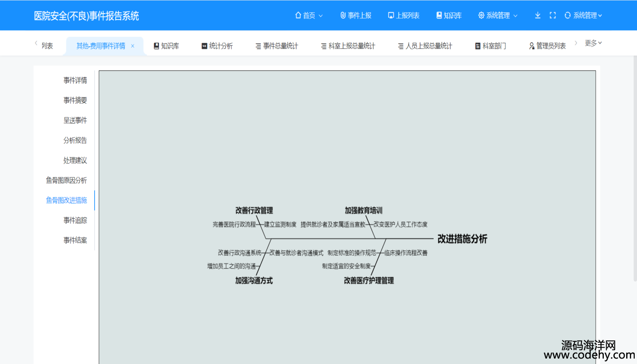This screenshot has height=364, width=637.
Task: Click the download icon in header
Action: pos(537,15)
